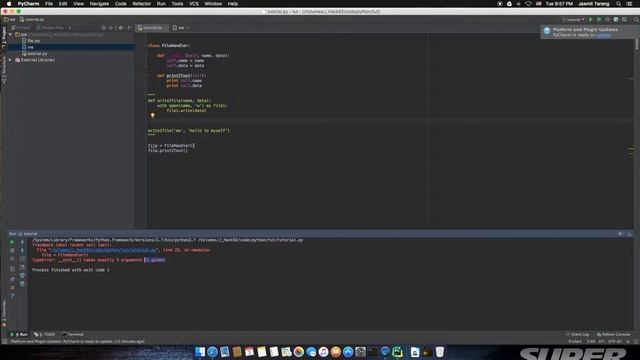Image resolution: width=640 pixels, height=360 pixels.
Task: Open the Run menu
Action: [x=161, y=4]
